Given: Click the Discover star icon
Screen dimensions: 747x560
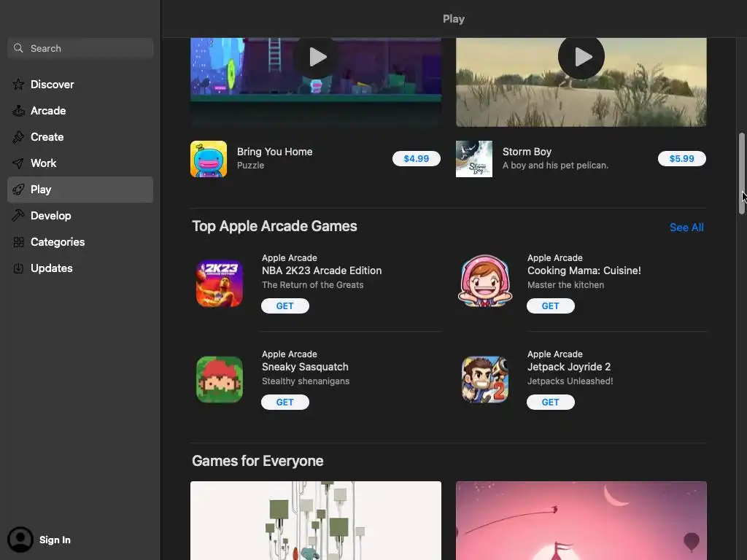Looking at the screenshot, I should tap(18, 85).
